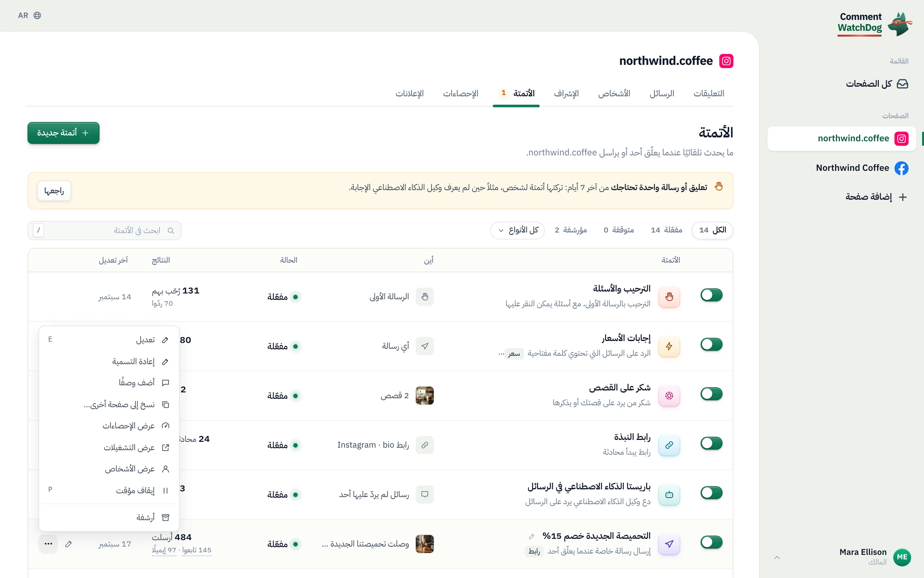This screenshot has width=924, height=578.
Task: Filter by مفعّلة 14
Action: pyautogui.click(x=666, y=230)
